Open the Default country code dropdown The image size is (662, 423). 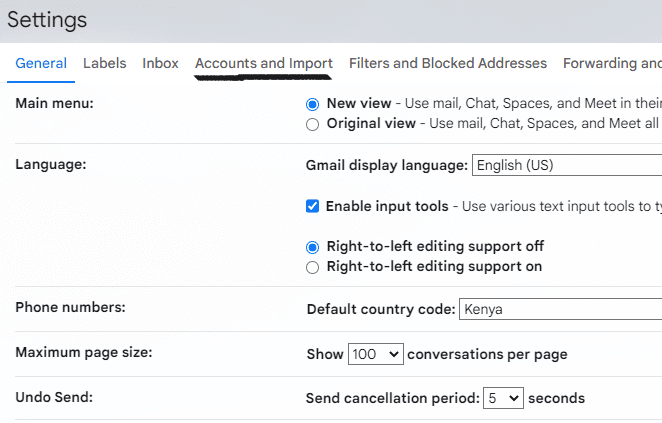pos(561,309)
